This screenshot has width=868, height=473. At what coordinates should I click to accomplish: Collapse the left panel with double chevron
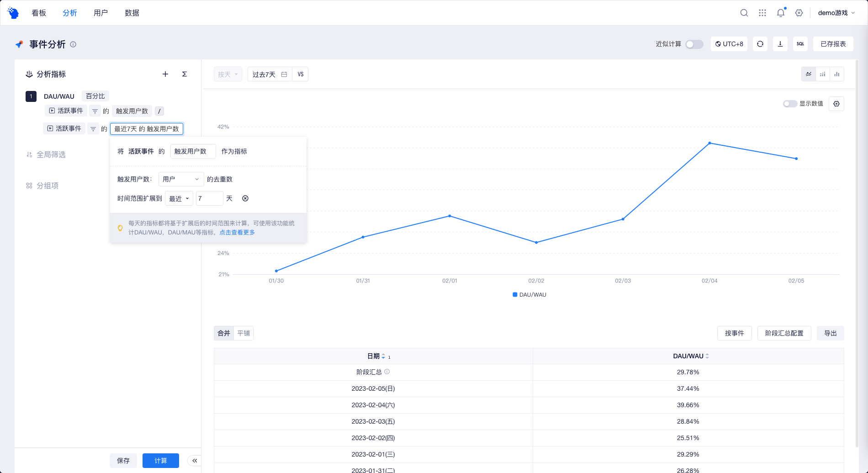tap(195, 461)
